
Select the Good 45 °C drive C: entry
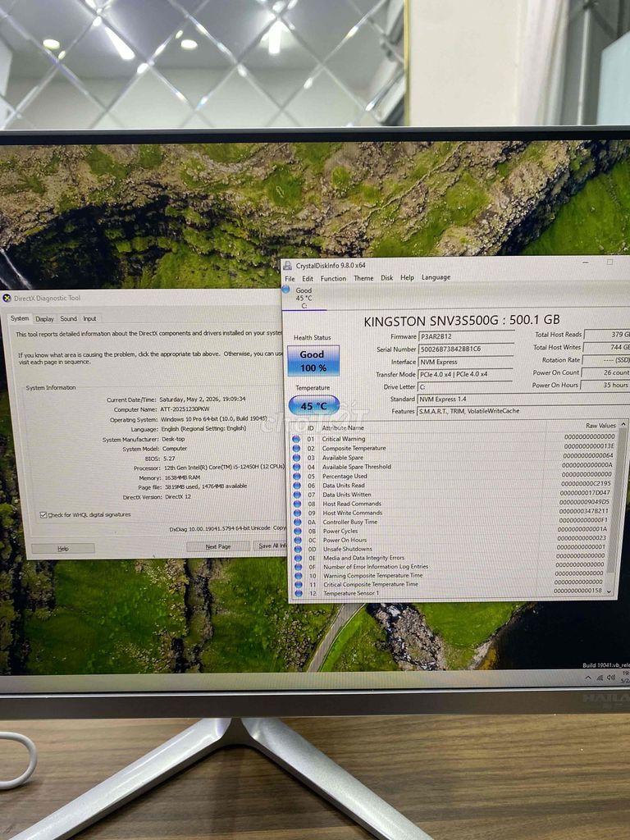click(304, 298)
